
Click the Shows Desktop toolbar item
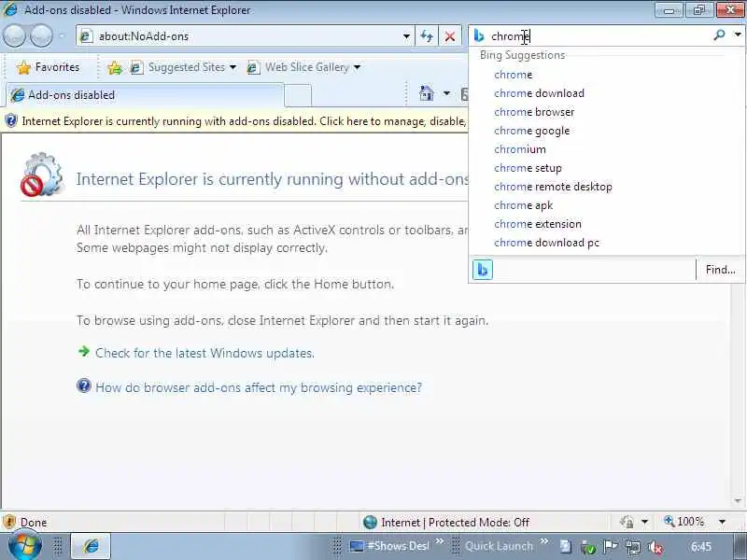point(389,546)
